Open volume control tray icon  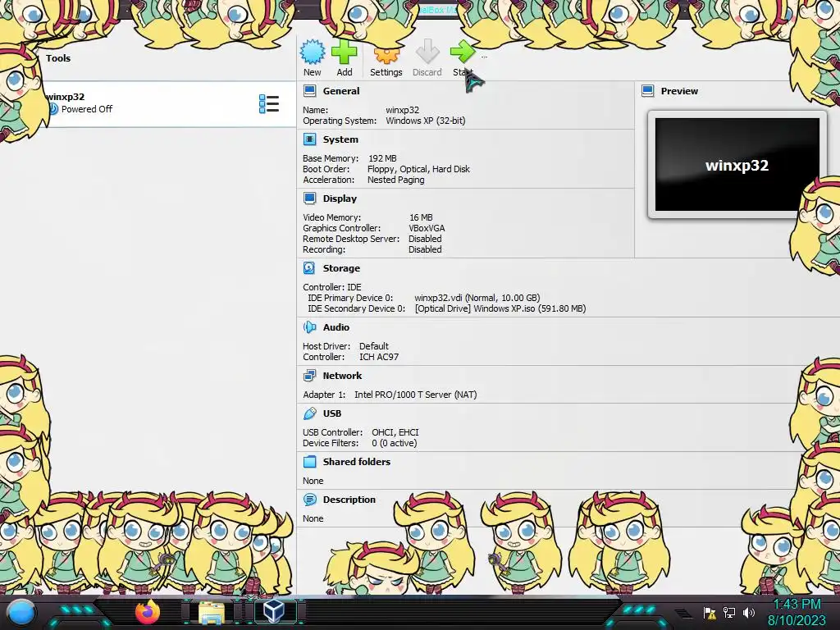coord(748,612)
